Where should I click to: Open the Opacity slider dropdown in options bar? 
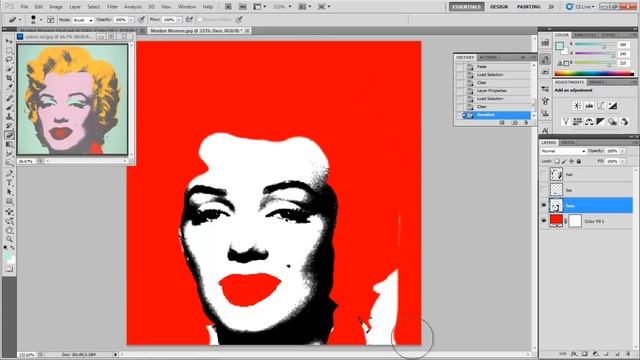click(x=131, y=20)
